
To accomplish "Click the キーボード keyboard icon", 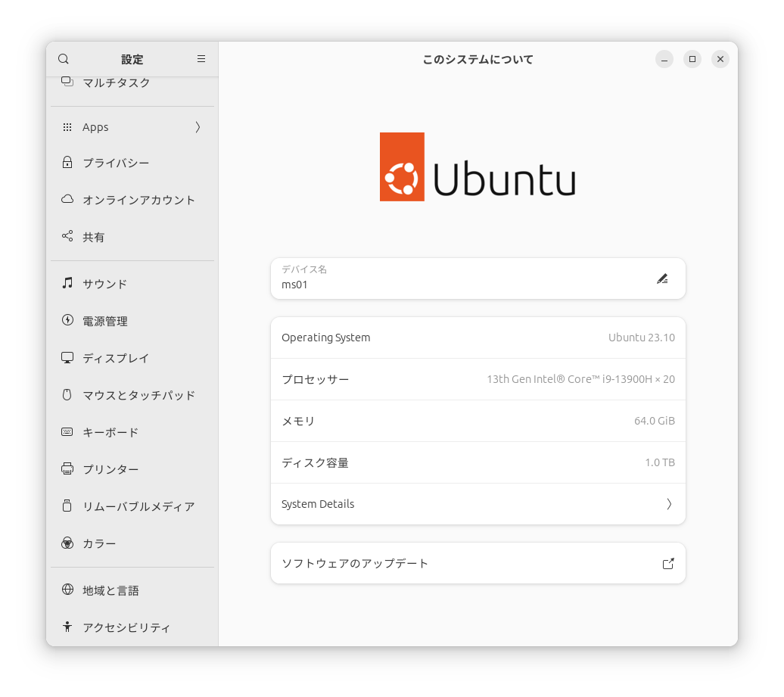I will tap(67, 431).
